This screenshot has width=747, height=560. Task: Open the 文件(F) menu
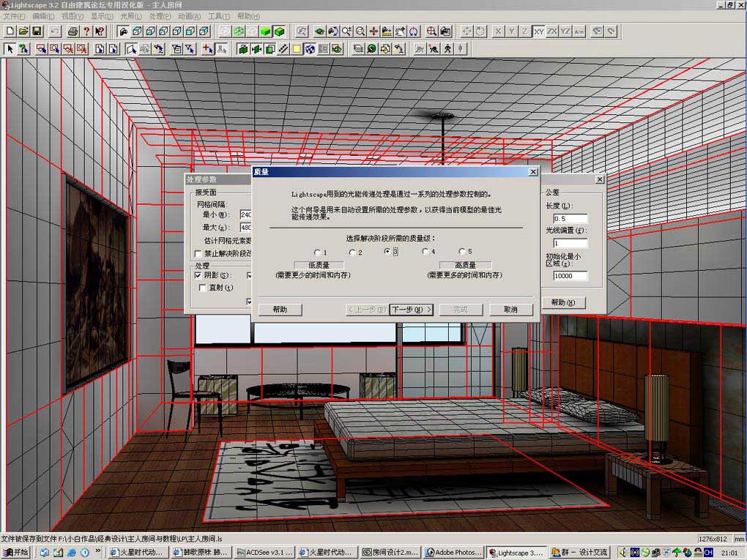tap(14, 16)
